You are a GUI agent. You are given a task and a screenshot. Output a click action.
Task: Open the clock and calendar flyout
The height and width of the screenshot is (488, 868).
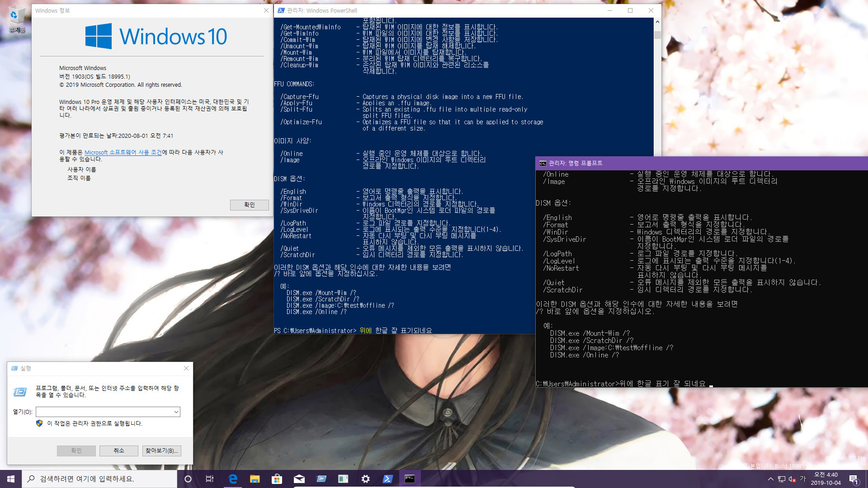(x=826, y=479)
